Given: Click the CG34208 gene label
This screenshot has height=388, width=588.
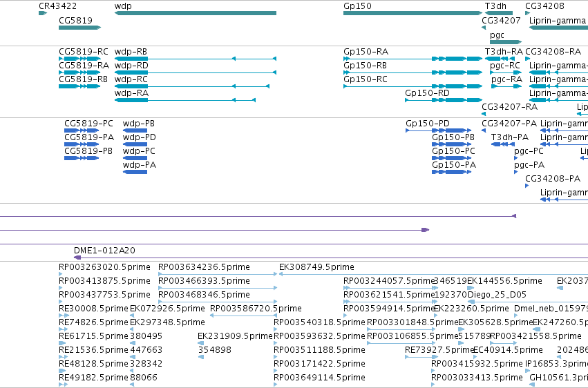Looking at the screenshot, I should coord(544,6).
